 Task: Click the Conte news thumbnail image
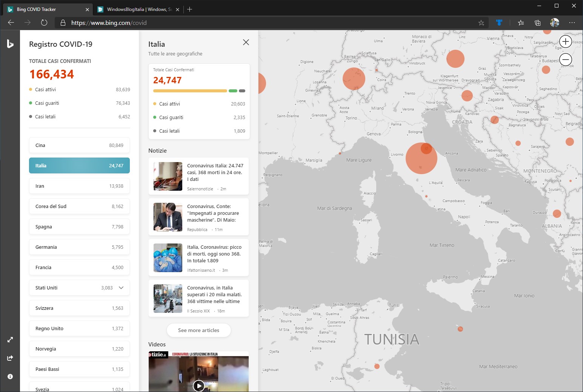point(168,217)
